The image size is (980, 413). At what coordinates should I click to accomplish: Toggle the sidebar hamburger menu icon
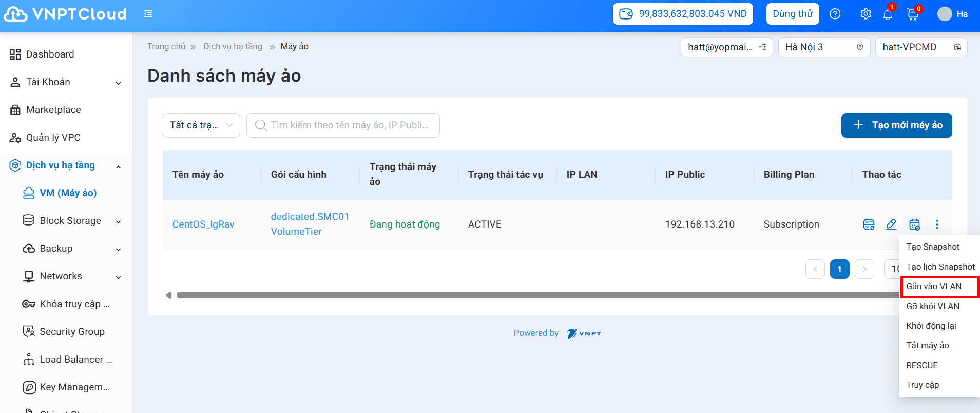[x=148, y=14]
